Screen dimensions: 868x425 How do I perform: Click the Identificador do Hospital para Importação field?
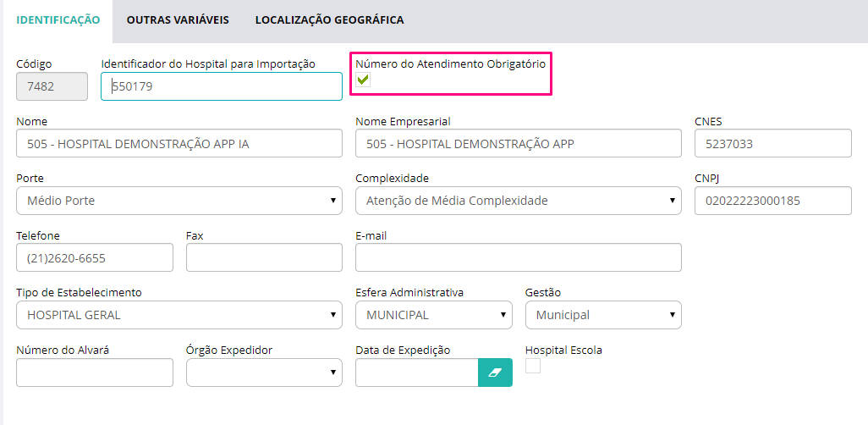222,86
